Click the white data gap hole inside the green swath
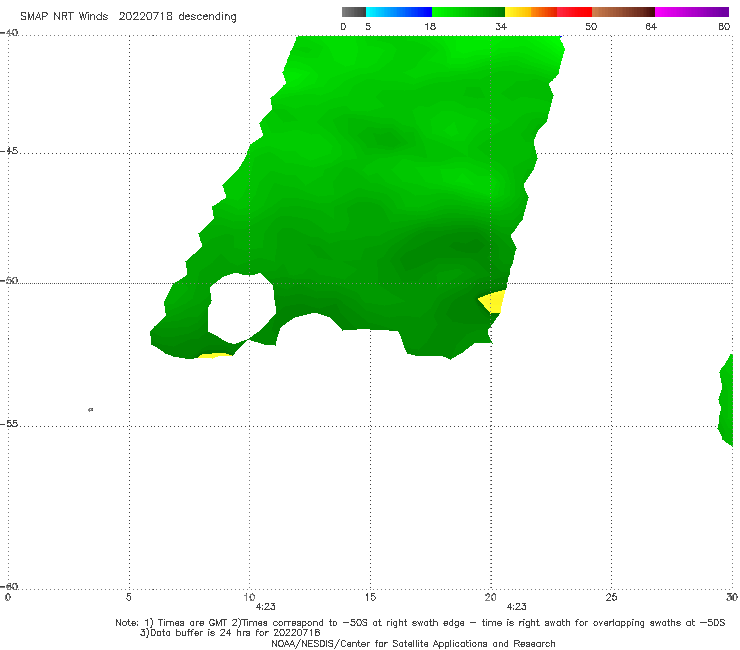740x650 pixels. tap(241, 307)
